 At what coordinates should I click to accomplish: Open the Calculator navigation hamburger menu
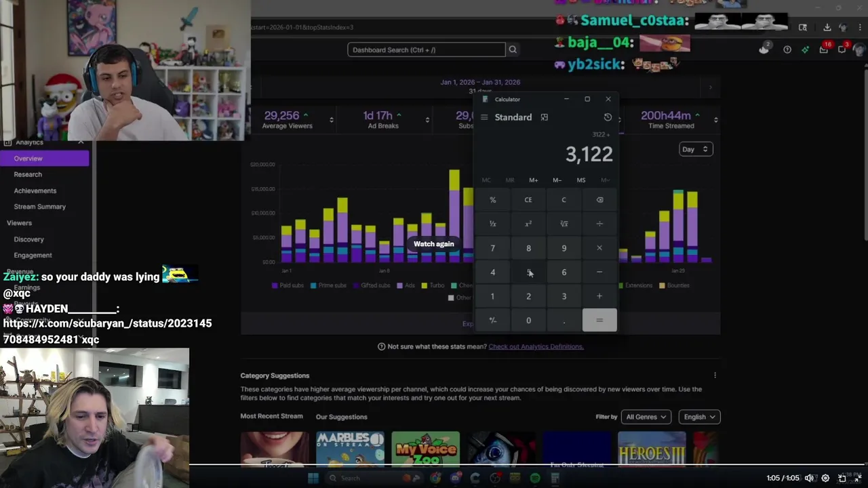tap(484, 117)
